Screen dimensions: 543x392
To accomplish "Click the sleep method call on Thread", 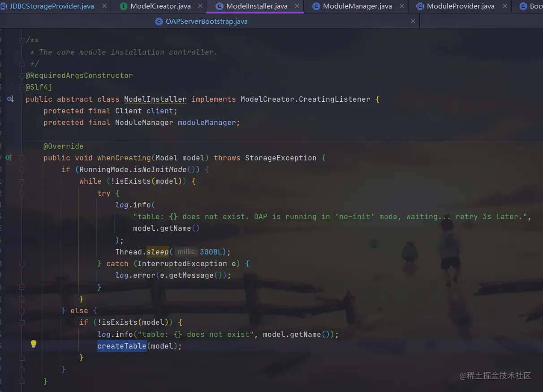I will pyautogui.click(x=158, y=252).
